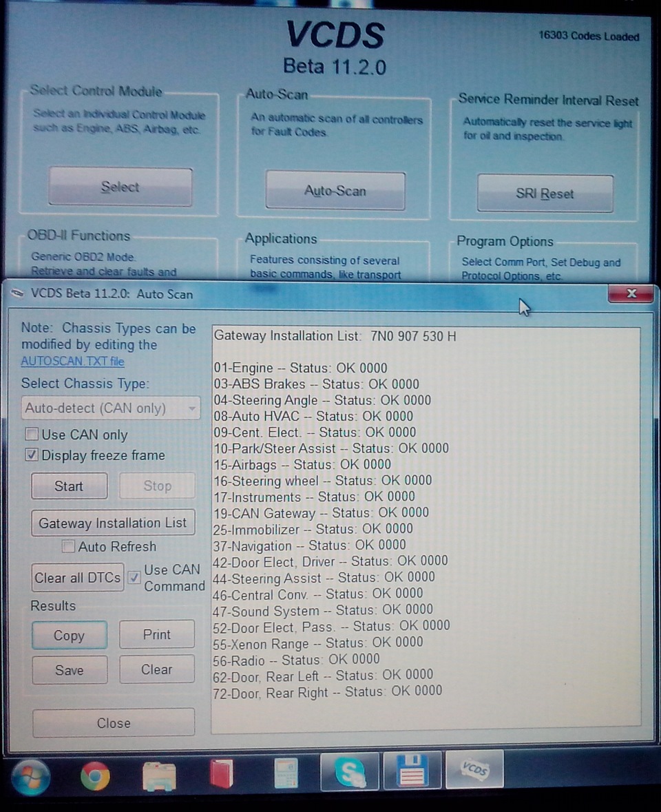Click the 16303 Codes Loaded text

(589, 36)
